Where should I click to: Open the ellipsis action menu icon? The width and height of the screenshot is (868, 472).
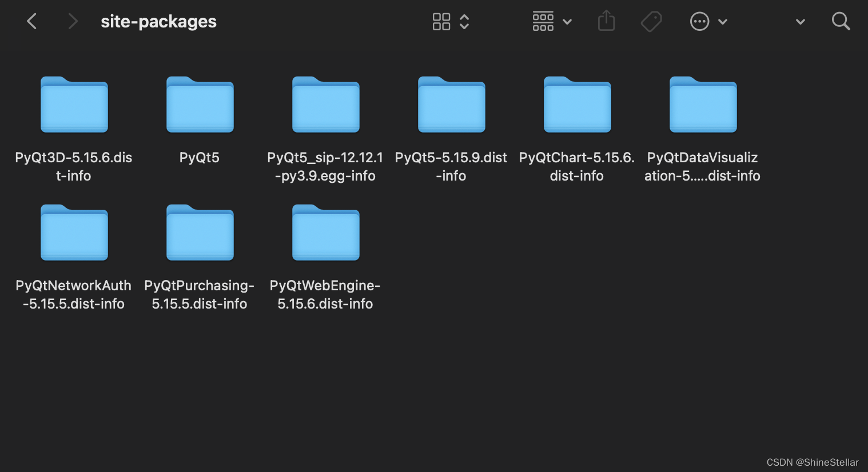700,22
